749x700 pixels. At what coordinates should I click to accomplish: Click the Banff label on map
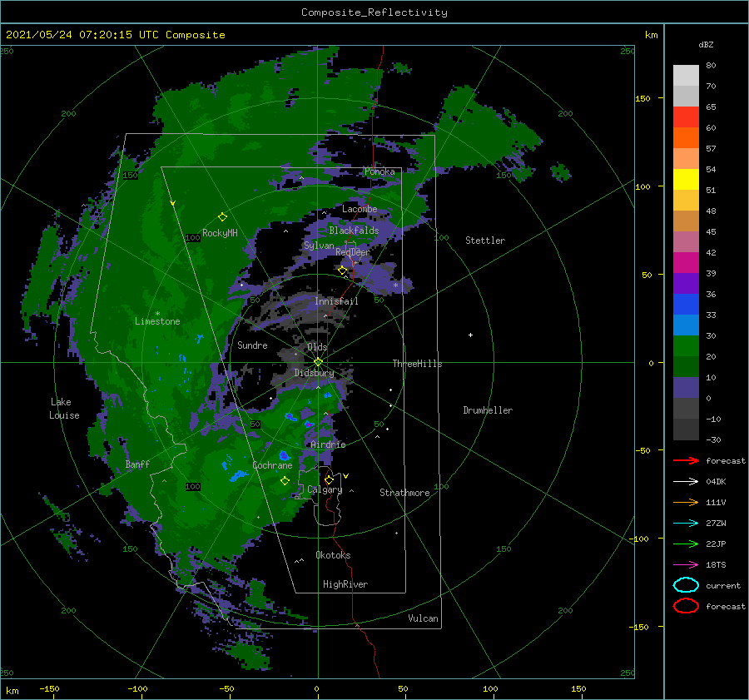point(137,464)
